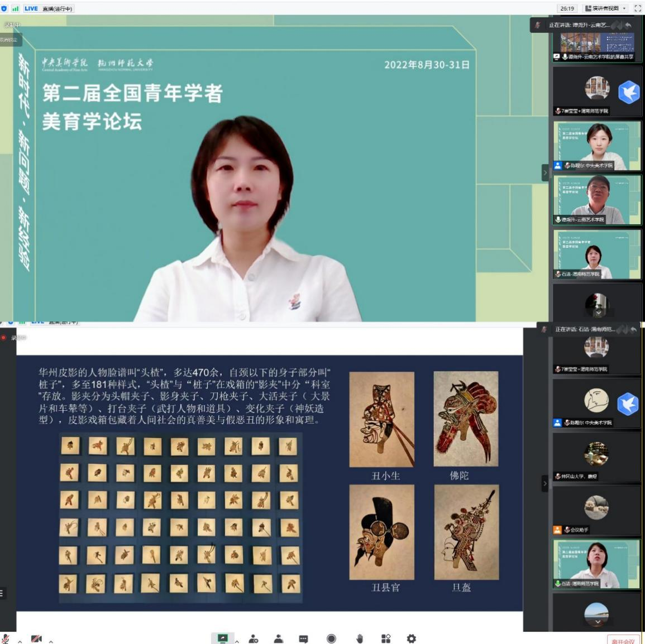Select upper window 石洁-渭南师范学院 video tile
The image size is (645, 644).
coord(597,254)
